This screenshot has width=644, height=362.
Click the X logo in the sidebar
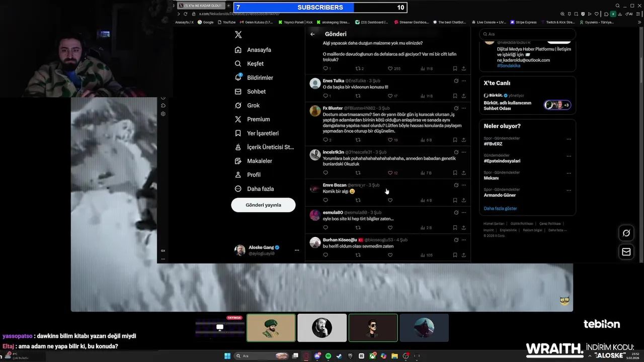pos(238,35)
